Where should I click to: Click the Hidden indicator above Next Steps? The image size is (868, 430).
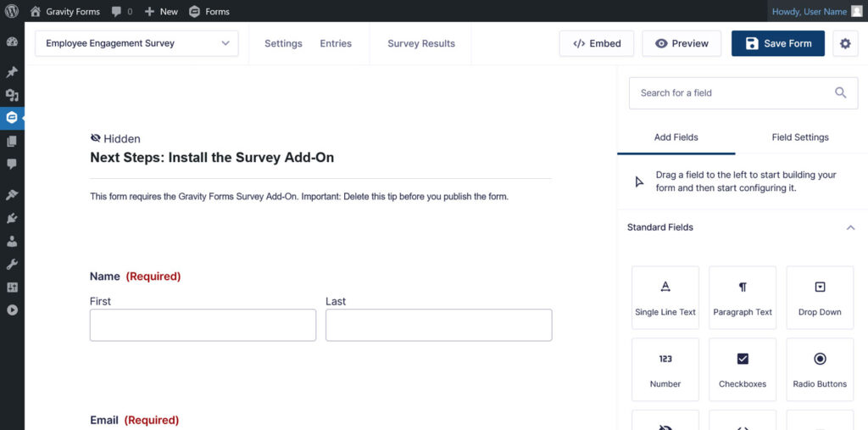115,138
